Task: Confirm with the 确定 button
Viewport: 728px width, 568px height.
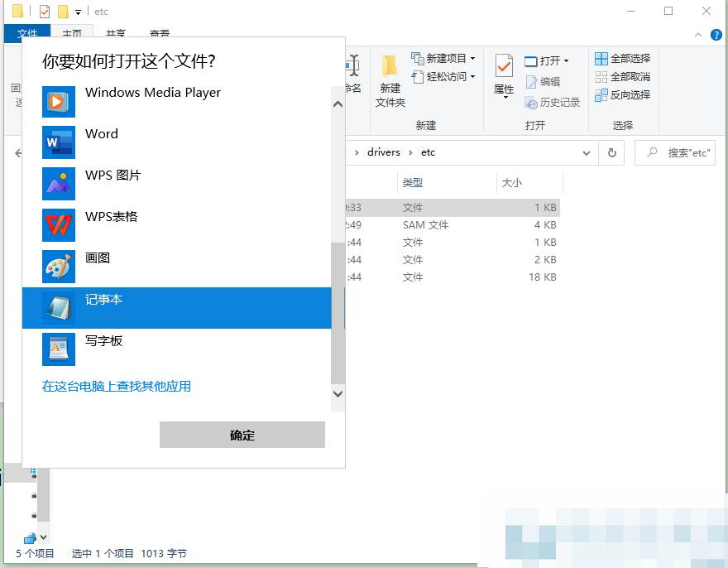Action: 242,435
